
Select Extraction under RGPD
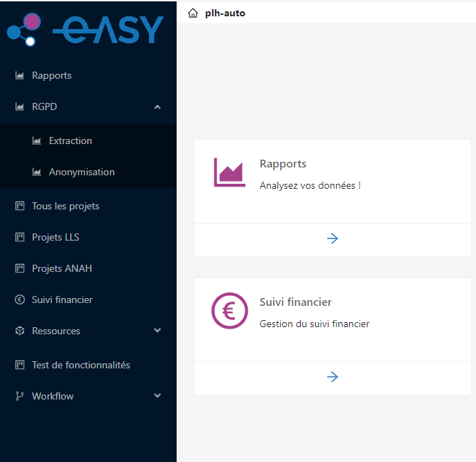70,141
